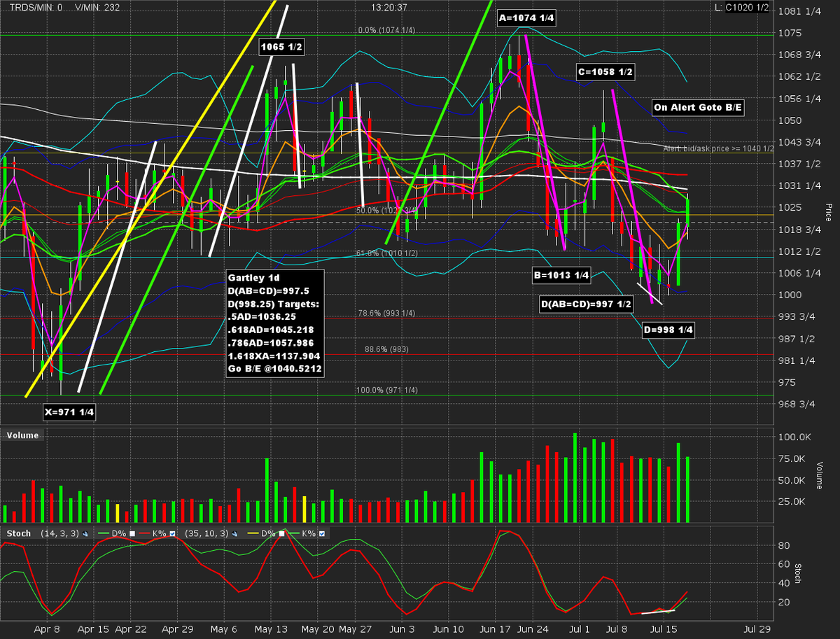Screen dimensions: 840x639
Task: Open settings wrench for Stoch (14, 3, 3)
Action: (85, 533)
